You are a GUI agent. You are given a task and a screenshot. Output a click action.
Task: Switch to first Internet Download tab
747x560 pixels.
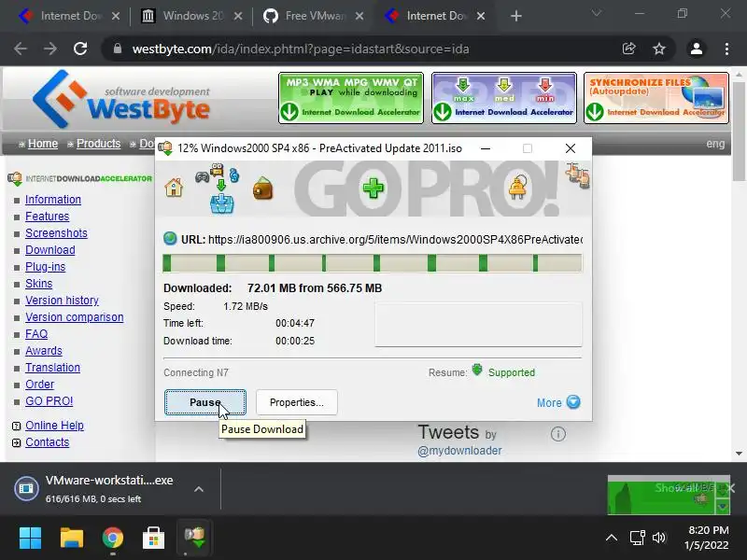point(70,16)
